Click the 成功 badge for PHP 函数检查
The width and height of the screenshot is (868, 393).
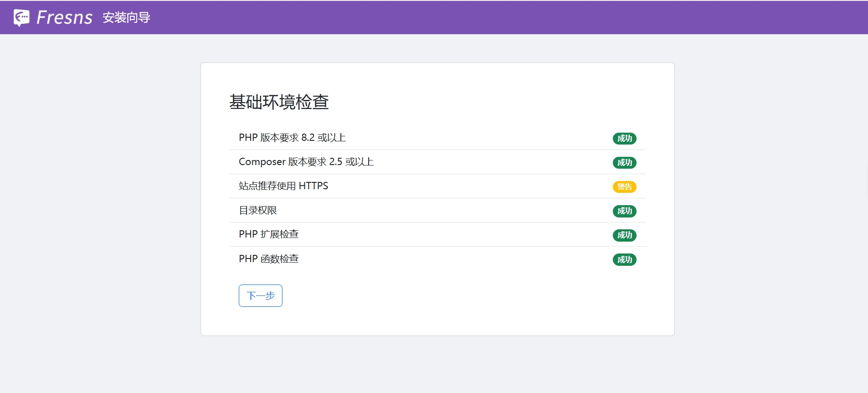click(624, 259)
